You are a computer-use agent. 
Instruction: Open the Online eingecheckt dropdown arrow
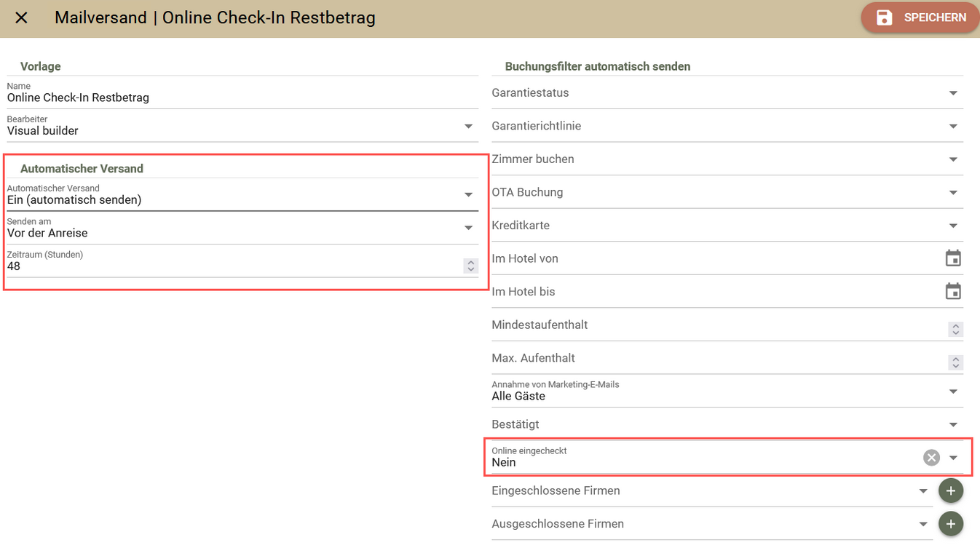pos(953,458)
